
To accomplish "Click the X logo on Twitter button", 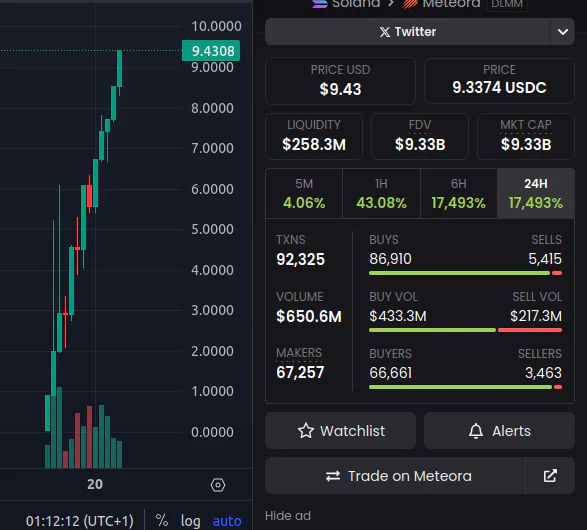I will (385, 32).
